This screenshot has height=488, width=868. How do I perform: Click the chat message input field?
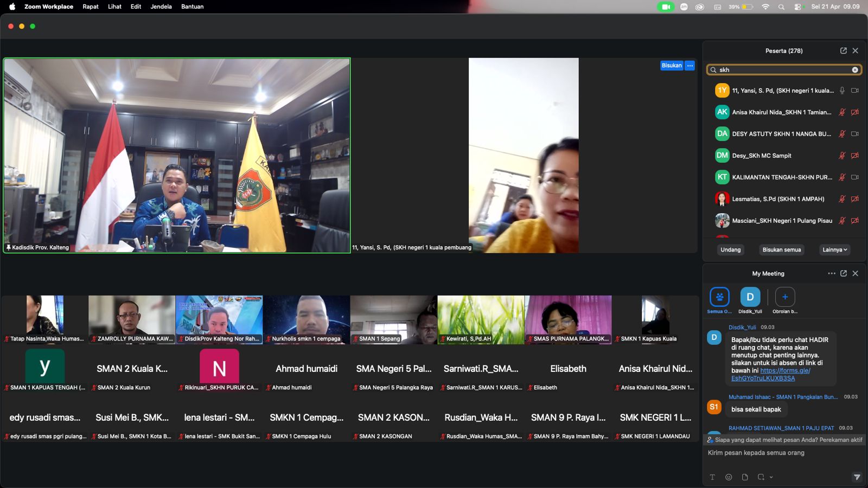coord(781,453)
